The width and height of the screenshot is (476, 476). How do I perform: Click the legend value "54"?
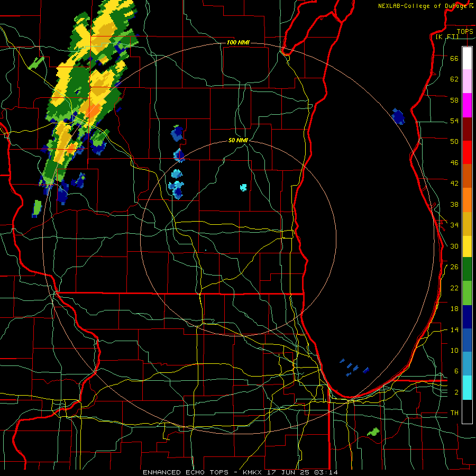click(x=454, y=121)
